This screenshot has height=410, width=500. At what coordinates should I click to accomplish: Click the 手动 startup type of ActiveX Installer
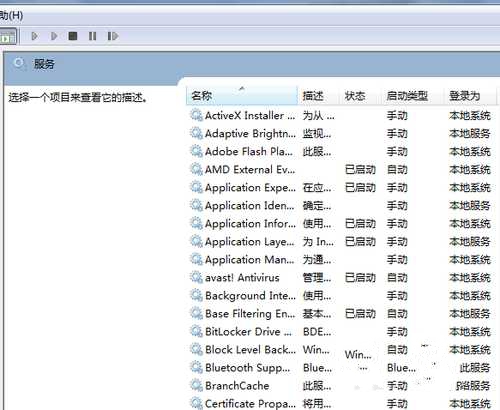click(397, 115)
